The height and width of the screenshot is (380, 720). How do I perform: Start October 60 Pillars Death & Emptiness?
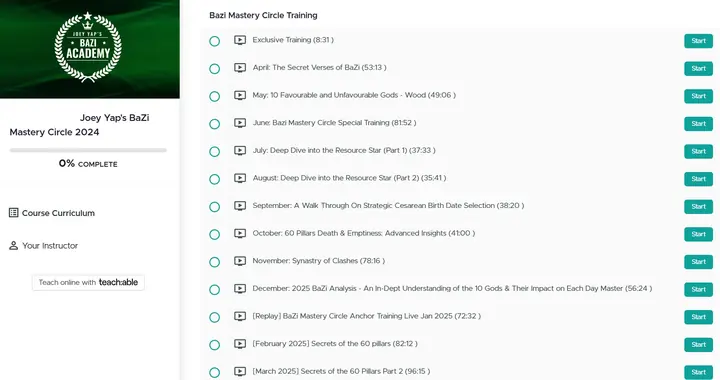coord(698,234)
